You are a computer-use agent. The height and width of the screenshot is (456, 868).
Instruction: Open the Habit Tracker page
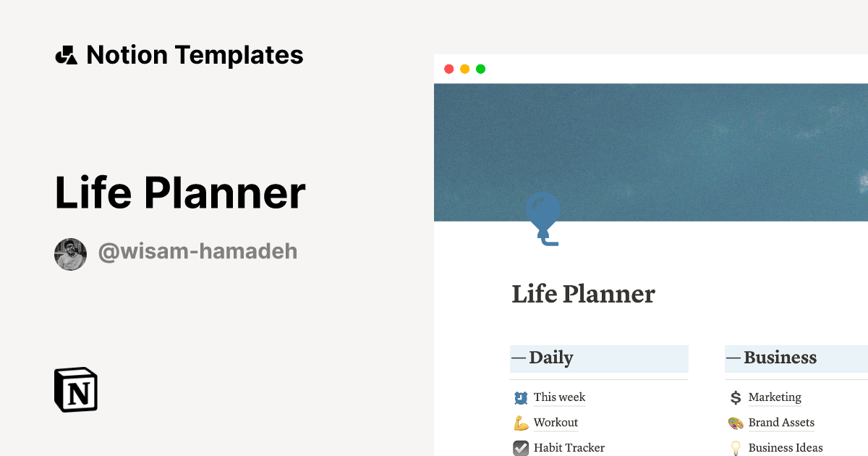(x=569, y=448)
